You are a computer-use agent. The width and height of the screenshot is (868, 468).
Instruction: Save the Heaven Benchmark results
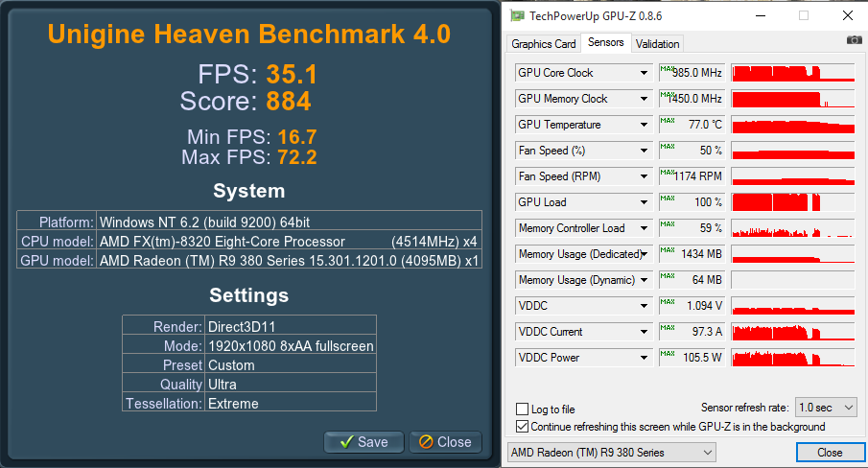(364, 442)
